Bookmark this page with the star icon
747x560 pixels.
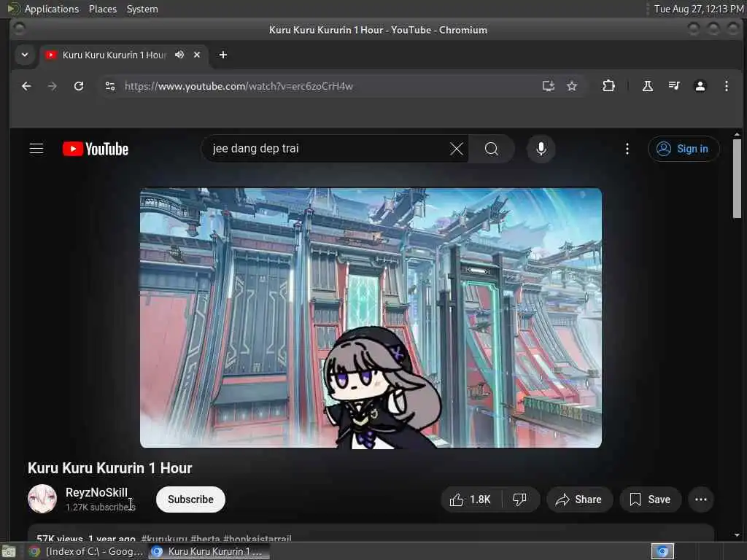pyautogui.click(x=572, y=86)
